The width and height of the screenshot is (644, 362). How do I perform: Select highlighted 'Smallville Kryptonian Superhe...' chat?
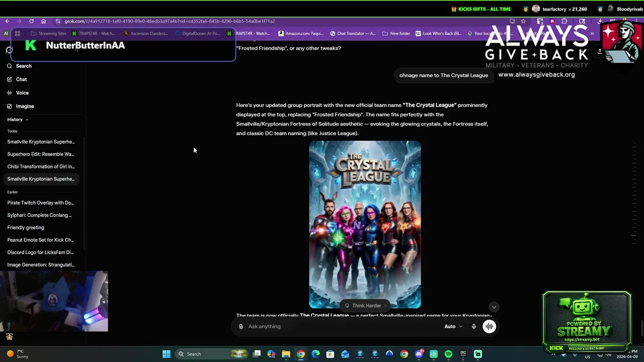(41, 179)
